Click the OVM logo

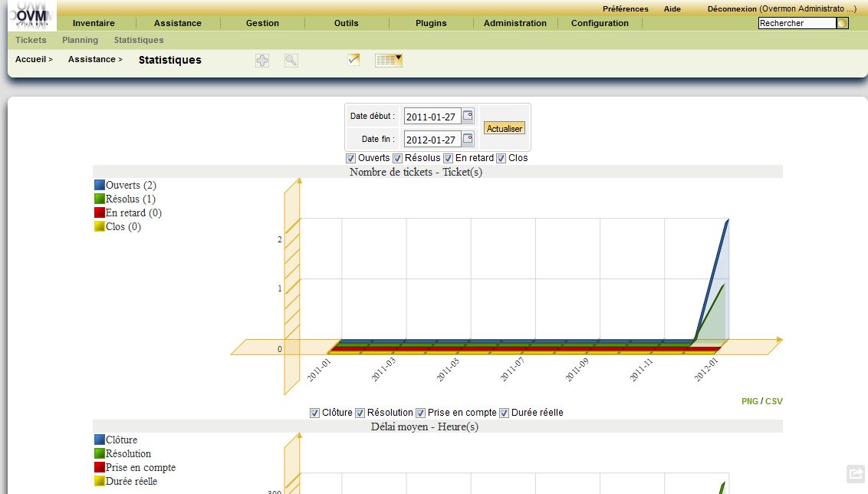(x=31, y=15)
